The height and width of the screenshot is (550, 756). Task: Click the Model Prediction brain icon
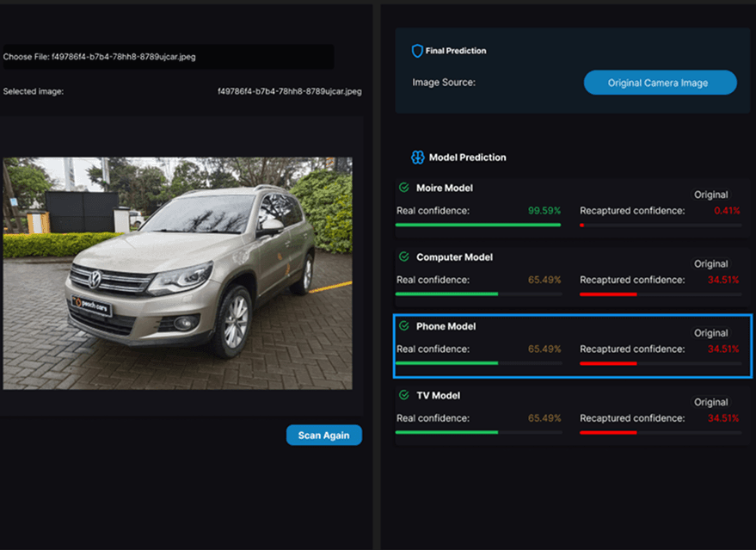coord(416,157)
